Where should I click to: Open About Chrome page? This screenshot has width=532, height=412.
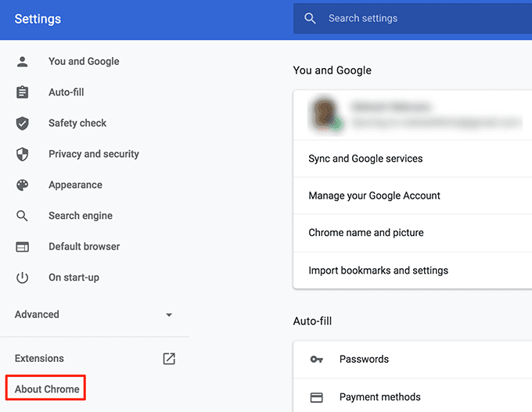coord(47,389)
